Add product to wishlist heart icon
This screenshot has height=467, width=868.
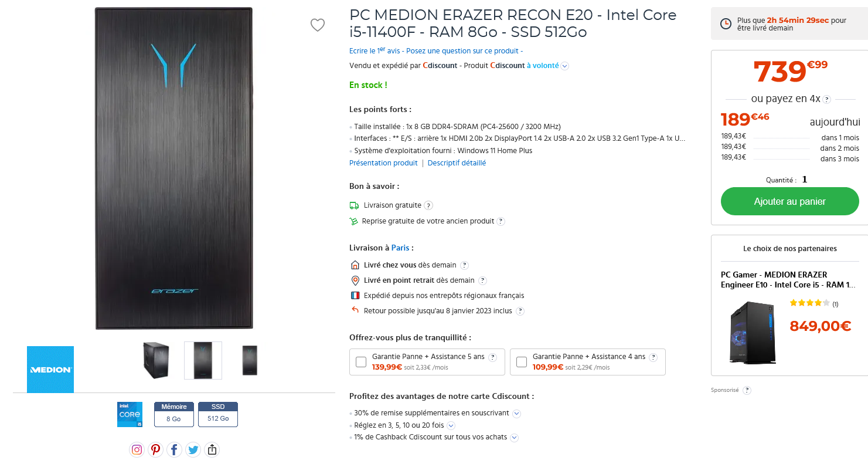pyautogui.click(x=318, y=25)
